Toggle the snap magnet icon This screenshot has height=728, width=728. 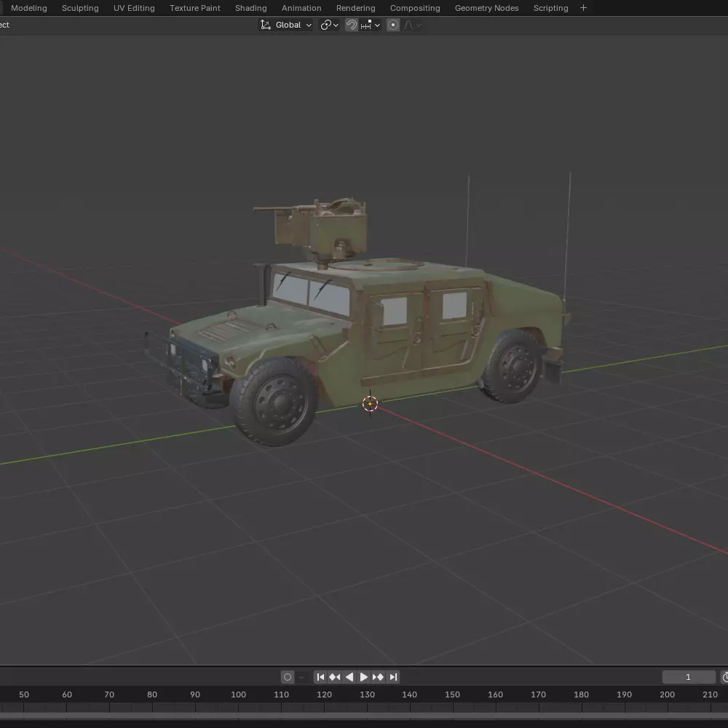pos(352,25)
